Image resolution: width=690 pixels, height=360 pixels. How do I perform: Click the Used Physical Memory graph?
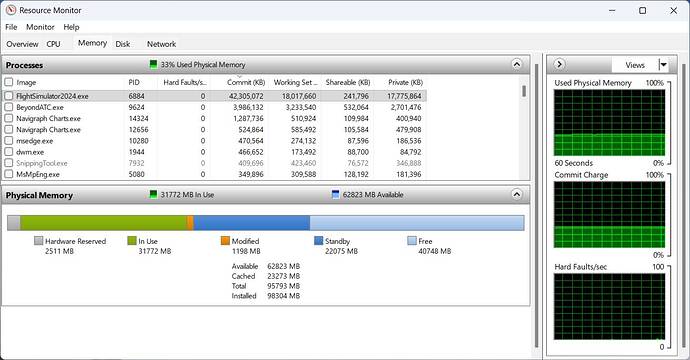pyautogui.click(x=609, y=123)
